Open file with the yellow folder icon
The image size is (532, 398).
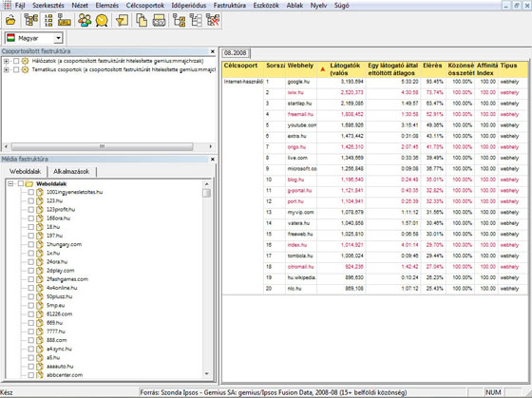pos(10,20)
